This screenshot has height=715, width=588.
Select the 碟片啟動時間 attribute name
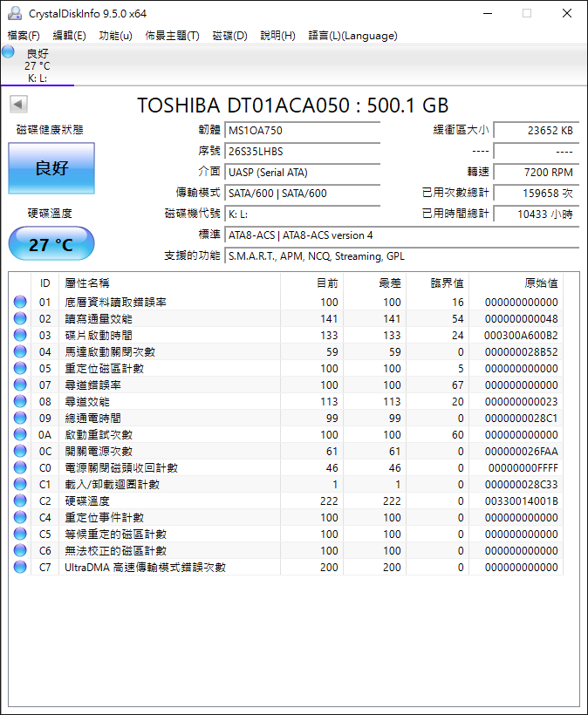[99, 335]
